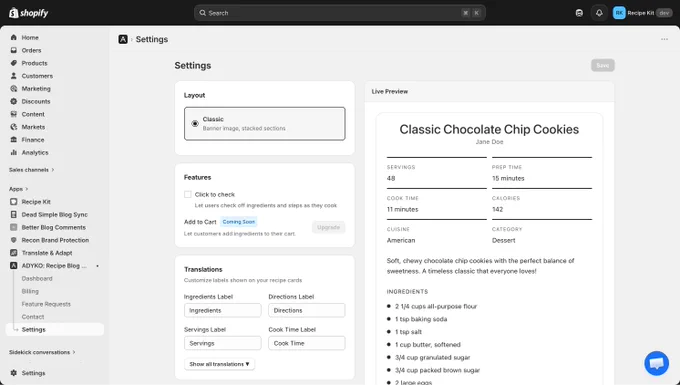Expand the Apps section chevron
Viewport: 680px width, 385px height.
pos(26,189)
